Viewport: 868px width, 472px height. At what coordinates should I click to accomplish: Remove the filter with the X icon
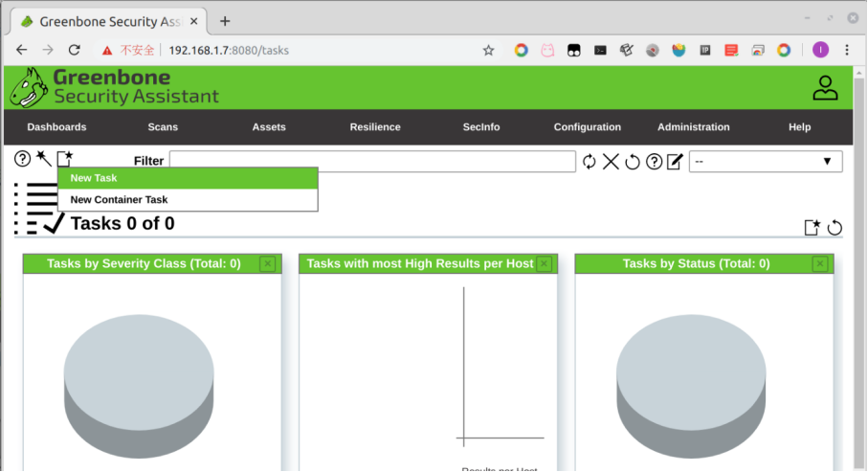pyautogui.click(x=611, y=162)
